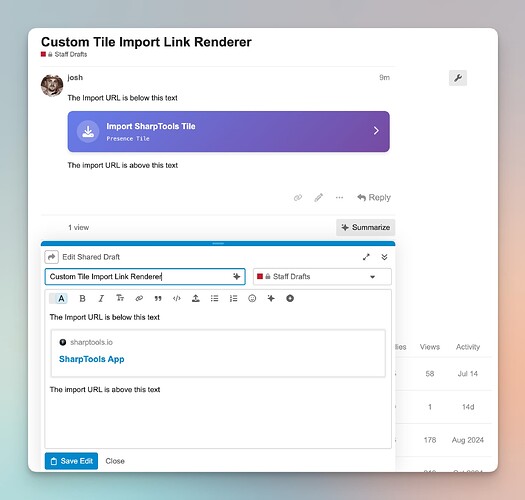Sort by Views column header
525x500 pixels.
pyautogui.click(x=430, y=347)
